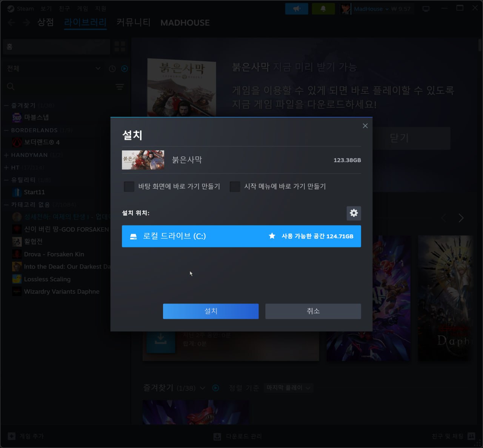The image size is (483, 448).
Task: Open the library filter options icon
Action: pyautogui.click(x=120, y=87)
